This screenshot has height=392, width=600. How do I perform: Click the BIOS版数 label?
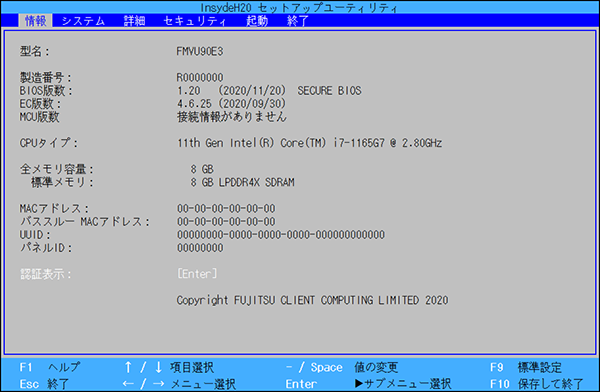(46, 91)
